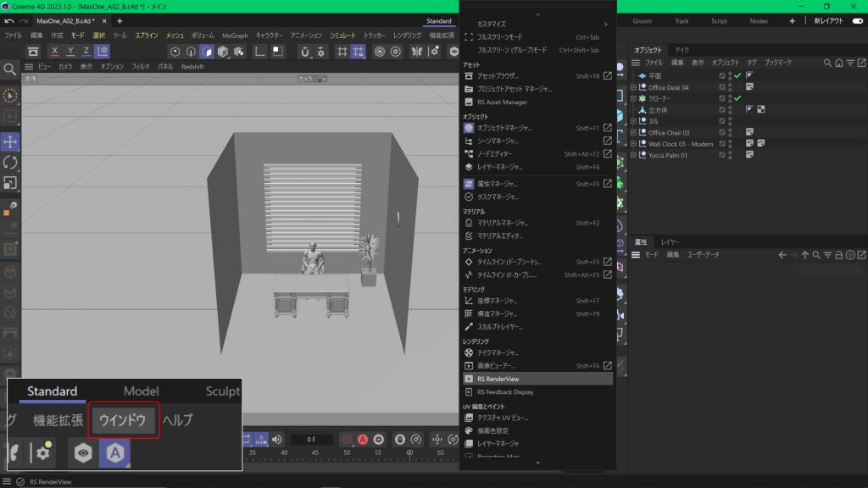This screenshot has height=488, width=868.
Task: Enable autokeying with the red A icon
Action: [x=363, y=440]
